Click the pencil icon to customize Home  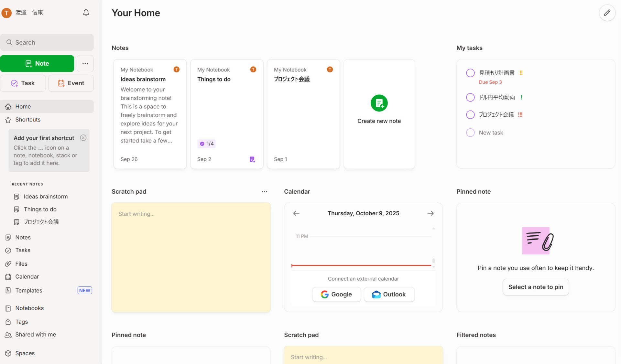[x=607, y=13]
